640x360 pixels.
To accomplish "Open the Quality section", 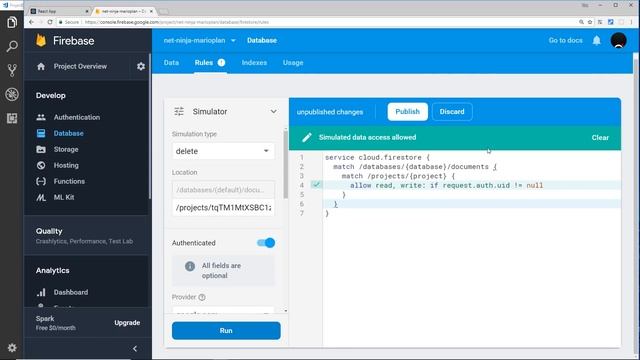I will (84, 236).
